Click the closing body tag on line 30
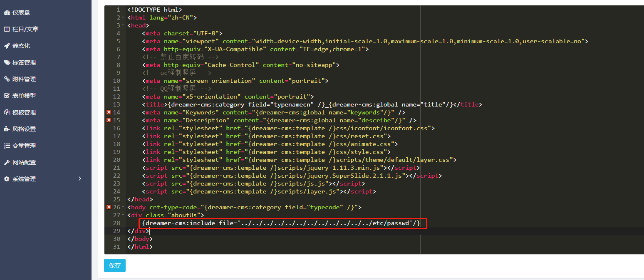Image resolution: width=644 pixels, height=280 pixels. point(140,239)
